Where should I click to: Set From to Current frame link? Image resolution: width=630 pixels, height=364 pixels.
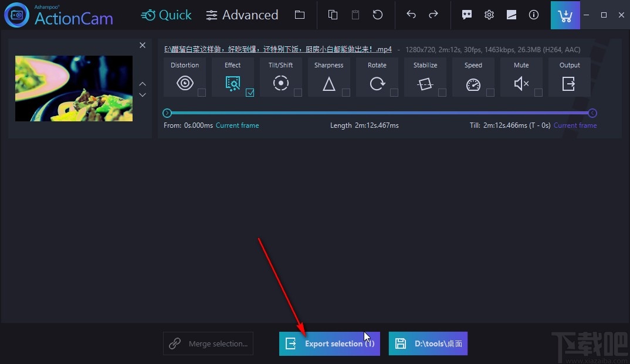pyautogui.click(x=237, y=125)
